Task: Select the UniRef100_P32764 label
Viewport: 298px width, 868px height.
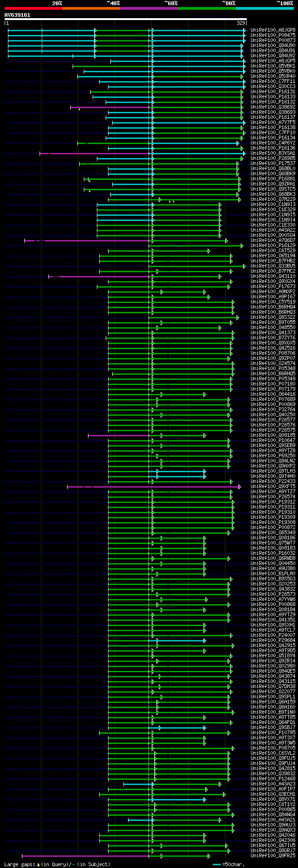Action: pyautogui.click(x=273, y=409)
